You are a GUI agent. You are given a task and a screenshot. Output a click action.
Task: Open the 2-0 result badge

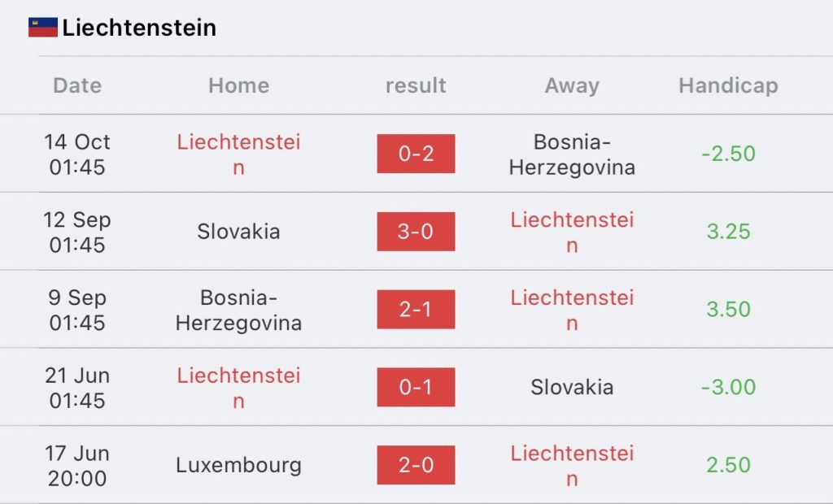416,465
